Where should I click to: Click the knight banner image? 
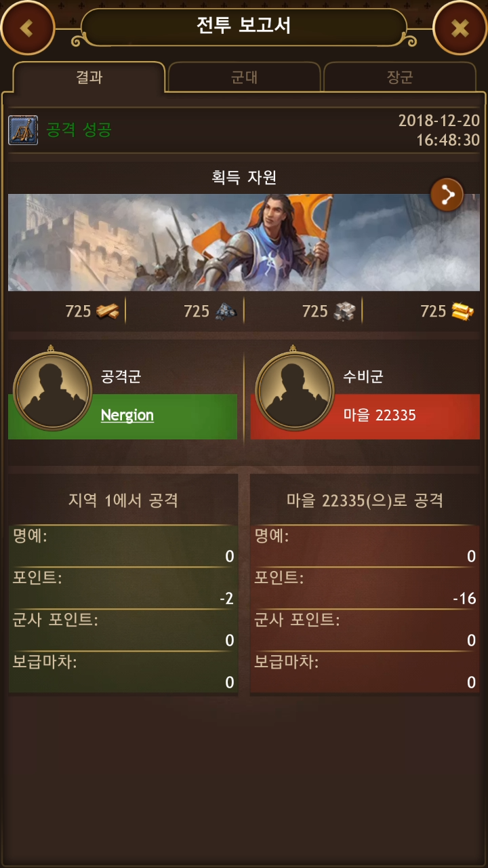tap(244, 243)
